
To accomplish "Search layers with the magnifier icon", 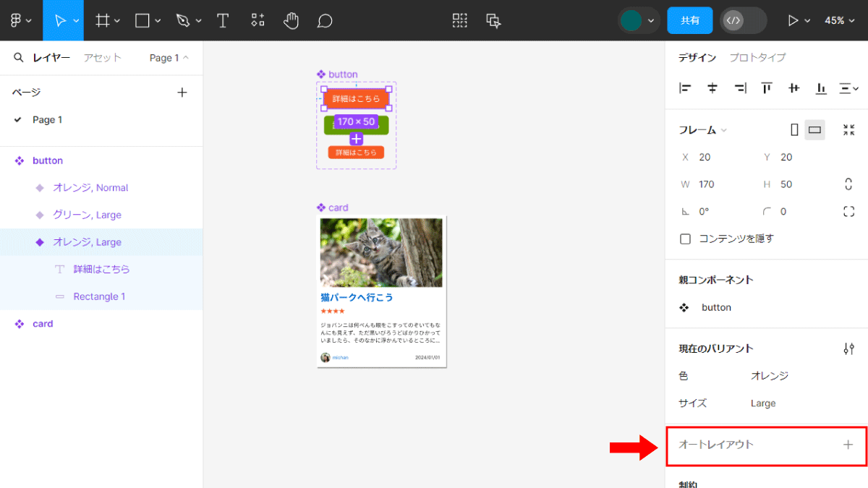I will point(19,58).
